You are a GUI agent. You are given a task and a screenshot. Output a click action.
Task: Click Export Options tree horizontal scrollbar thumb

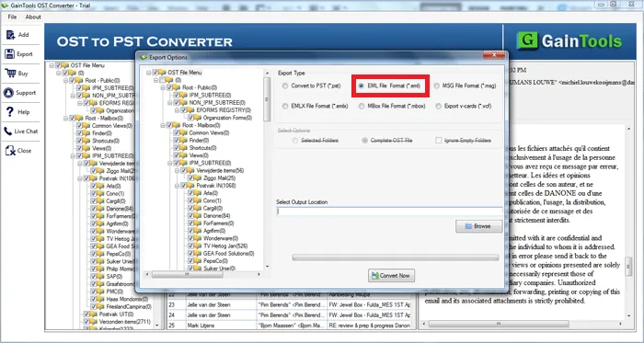188,274
